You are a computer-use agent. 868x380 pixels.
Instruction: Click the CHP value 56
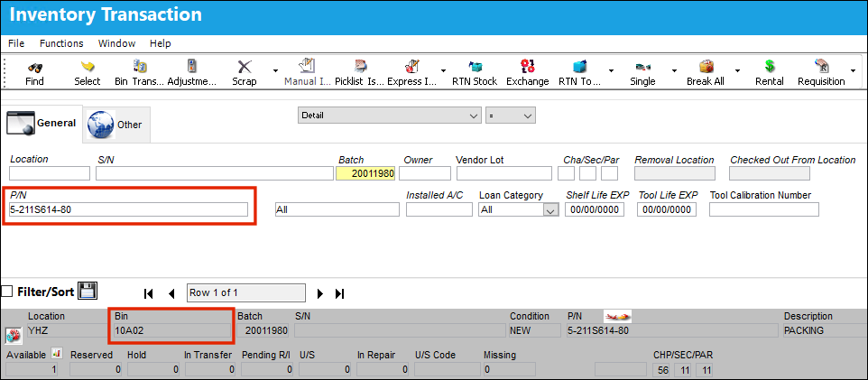pyautogui.click(x=661, y=369)
